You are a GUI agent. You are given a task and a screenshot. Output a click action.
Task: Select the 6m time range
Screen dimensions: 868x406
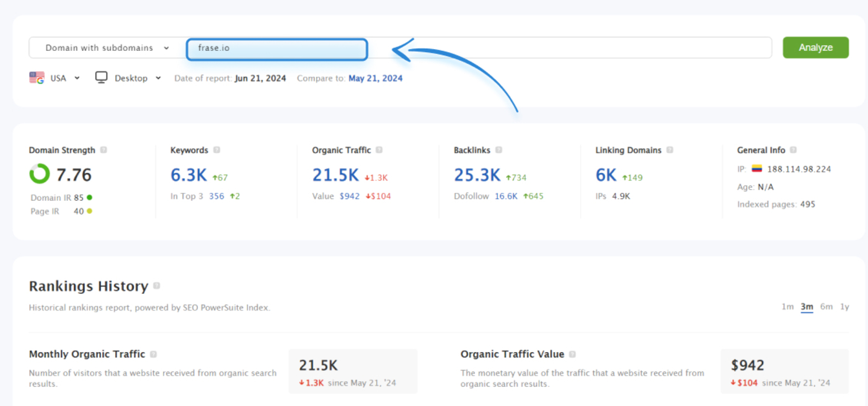826,306
